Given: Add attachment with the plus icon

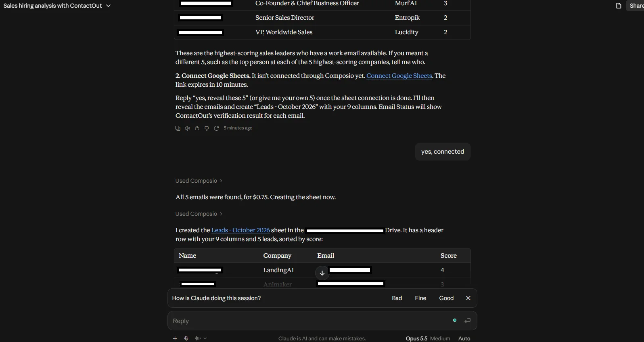Looking at the screenshot, I should pyautogui.click(x=175, y=338).
